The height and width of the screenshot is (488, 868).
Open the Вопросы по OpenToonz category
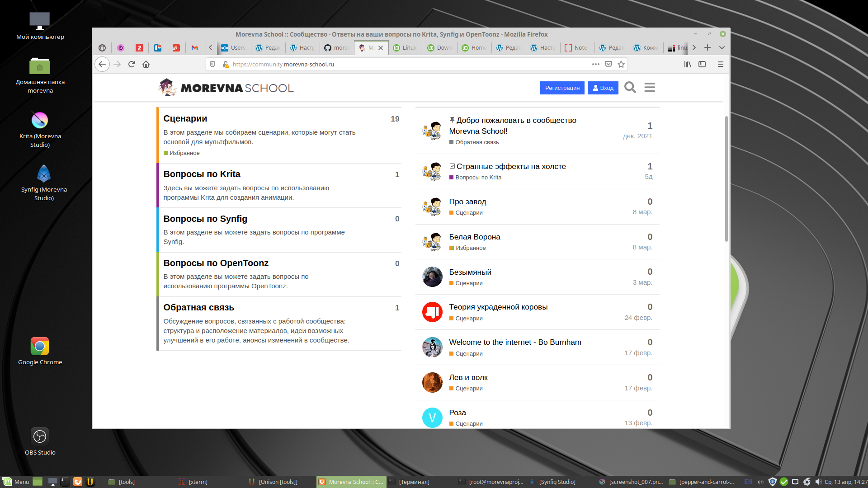pos(216,263)
